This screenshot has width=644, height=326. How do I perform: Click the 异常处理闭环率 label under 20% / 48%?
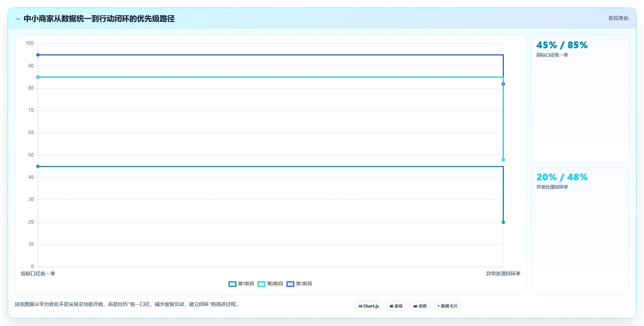552,187
